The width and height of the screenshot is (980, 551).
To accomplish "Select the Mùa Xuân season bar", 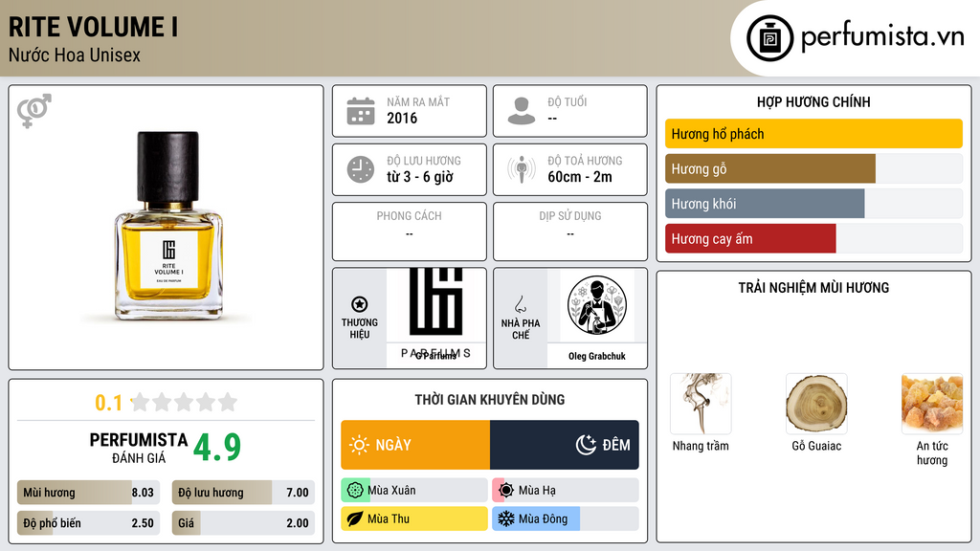I will [414, 491].
